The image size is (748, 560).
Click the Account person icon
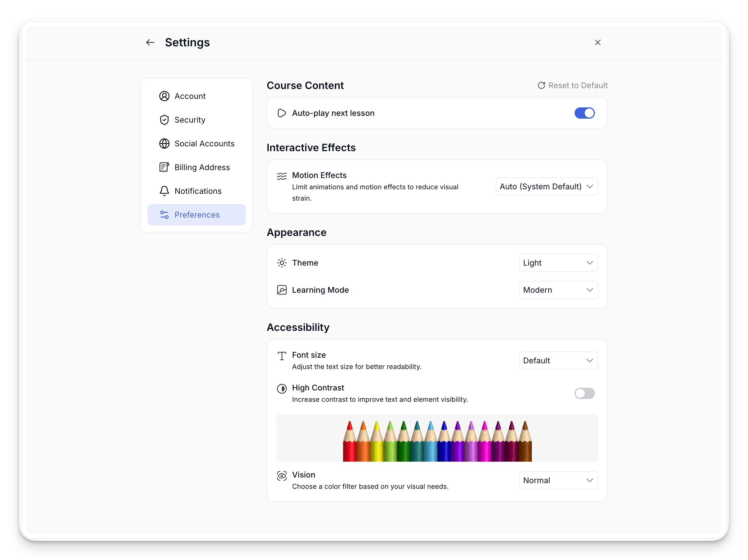(164, 96)
